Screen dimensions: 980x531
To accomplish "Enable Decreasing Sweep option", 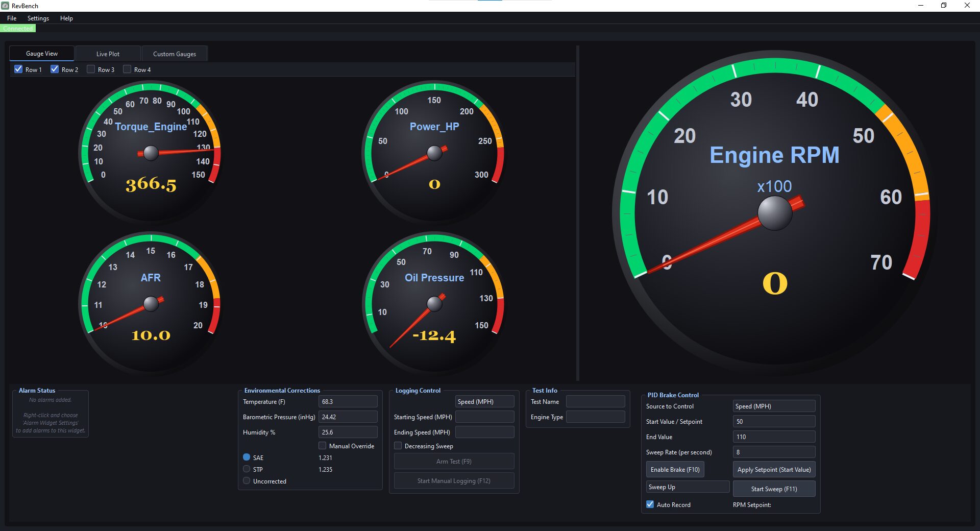I will click(398, 446).
